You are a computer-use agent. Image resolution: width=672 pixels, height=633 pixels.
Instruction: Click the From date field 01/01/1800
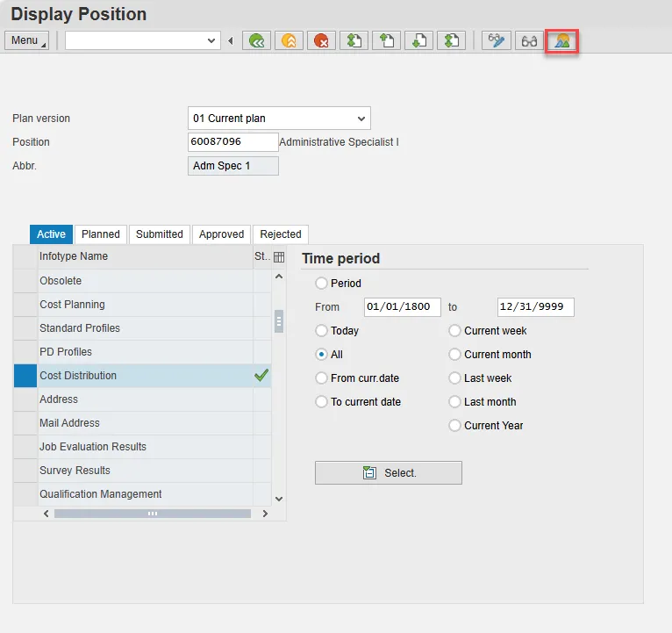(x=403, y=307)
